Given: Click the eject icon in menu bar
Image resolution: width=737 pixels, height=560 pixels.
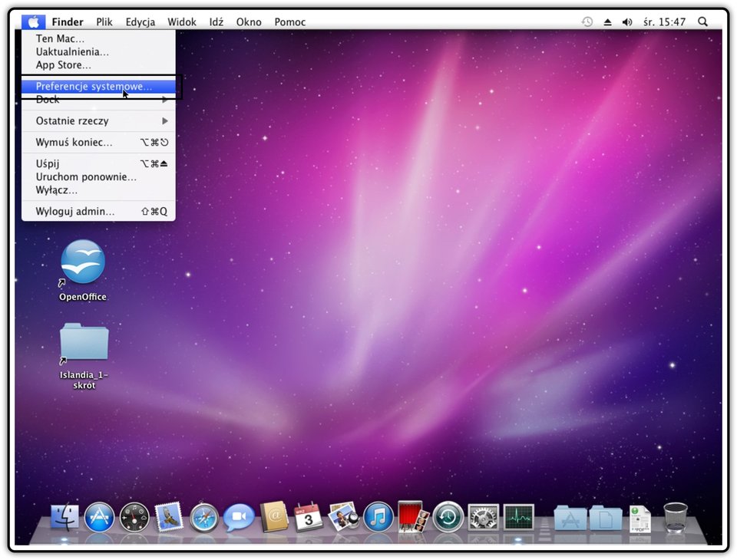Looking at the screenshot, I should 608,22.
